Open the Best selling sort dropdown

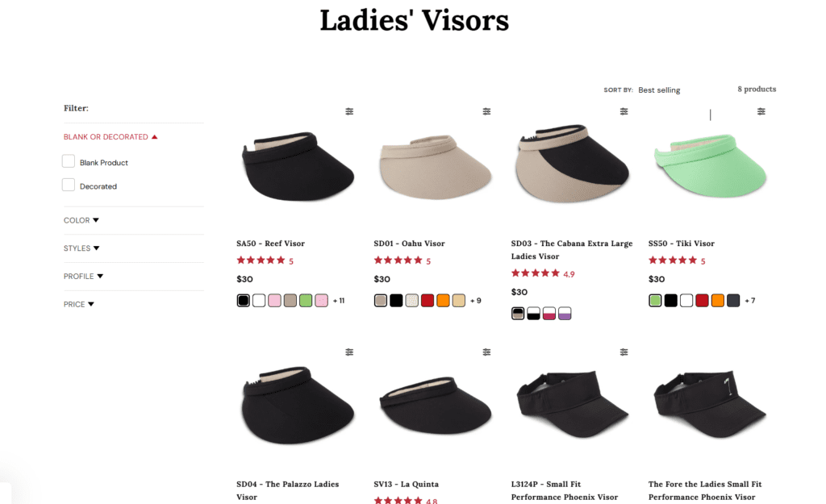(659, 90)
